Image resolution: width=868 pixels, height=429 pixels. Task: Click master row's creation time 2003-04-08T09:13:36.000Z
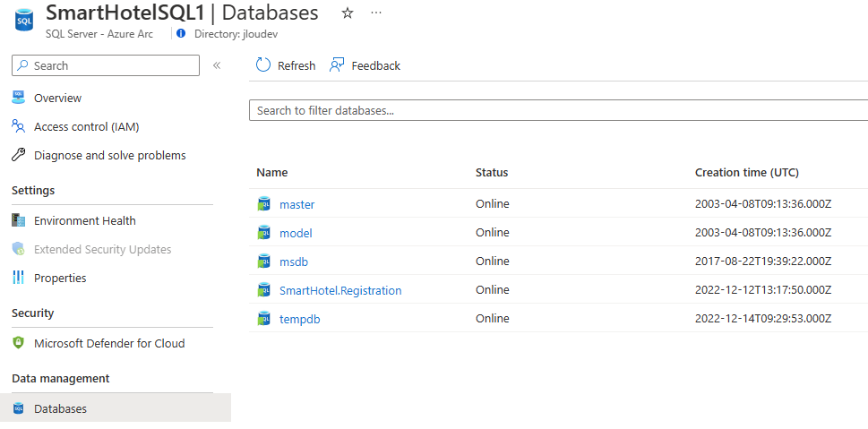[763, 204]
